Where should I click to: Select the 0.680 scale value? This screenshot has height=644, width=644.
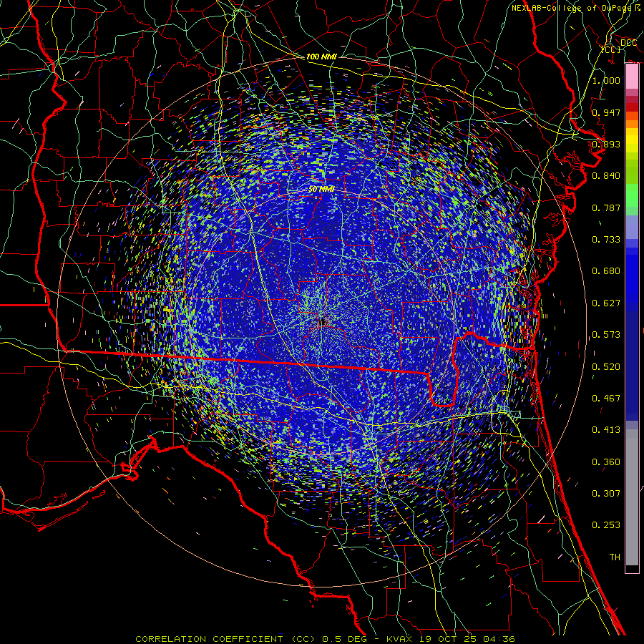click(x=606, y=271)
